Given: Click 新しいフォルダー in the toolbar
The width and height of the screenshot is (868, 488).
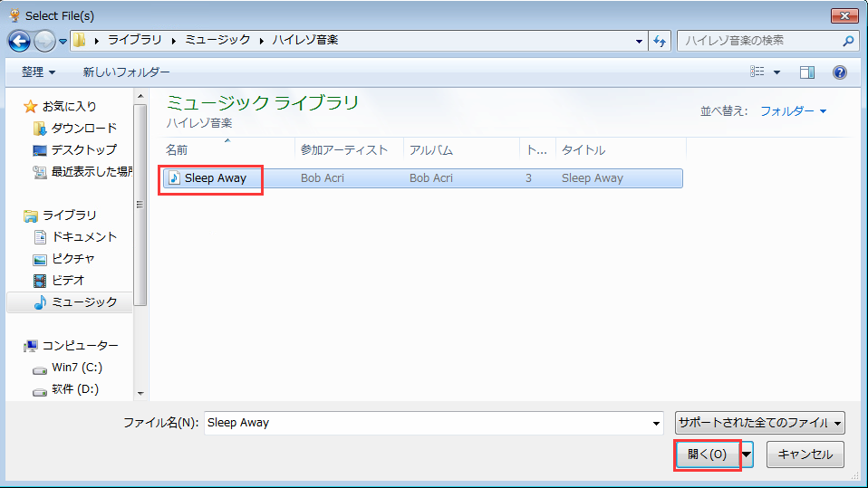Looking at the screenshot, I should 126,72.
